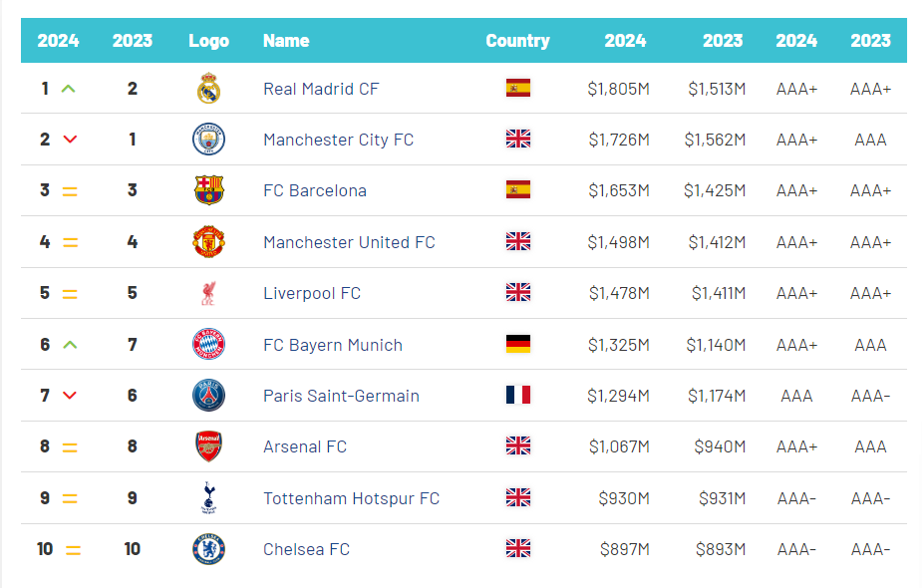Click the Arsenal FC cannon crest

pos(208,446)
